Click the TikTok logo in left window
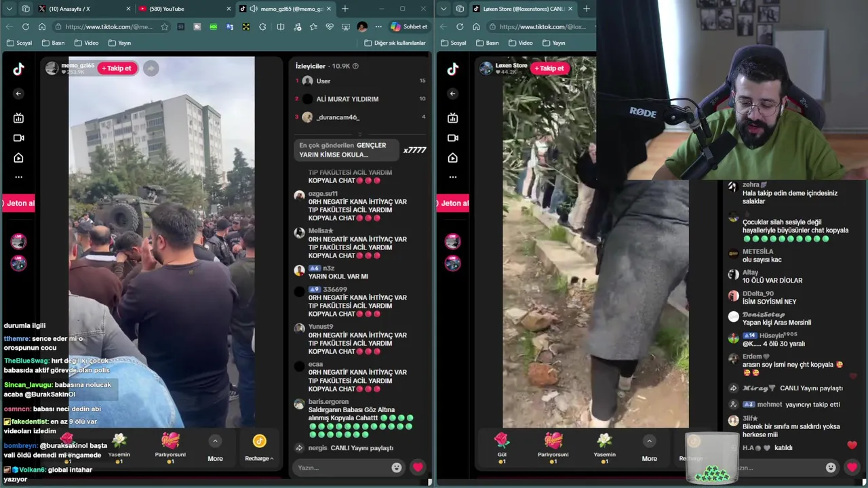This screenshot has width=868, height=488. tap(18, 68)
